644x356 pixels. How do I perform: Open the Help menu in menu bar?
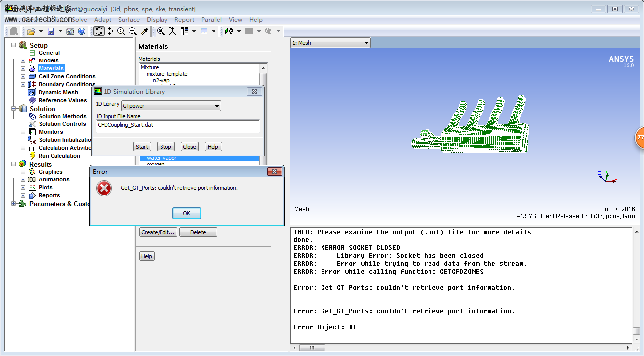click(256, 20)
